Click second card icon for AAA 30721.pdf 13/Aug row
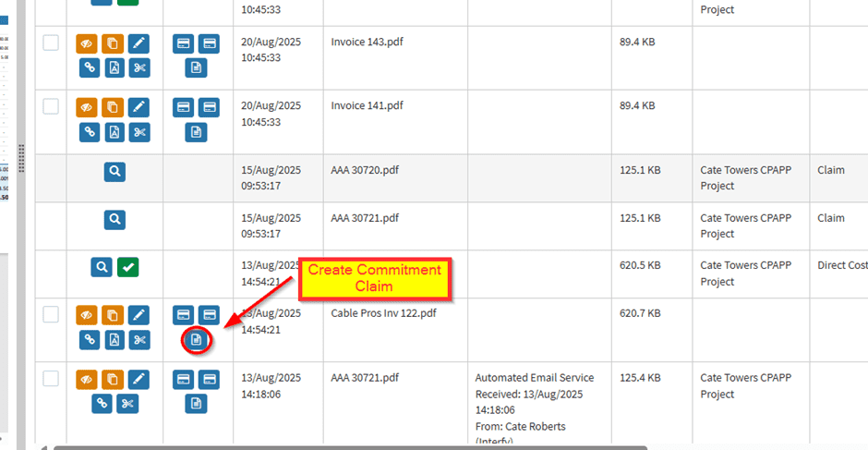 (x=209, y=379)
